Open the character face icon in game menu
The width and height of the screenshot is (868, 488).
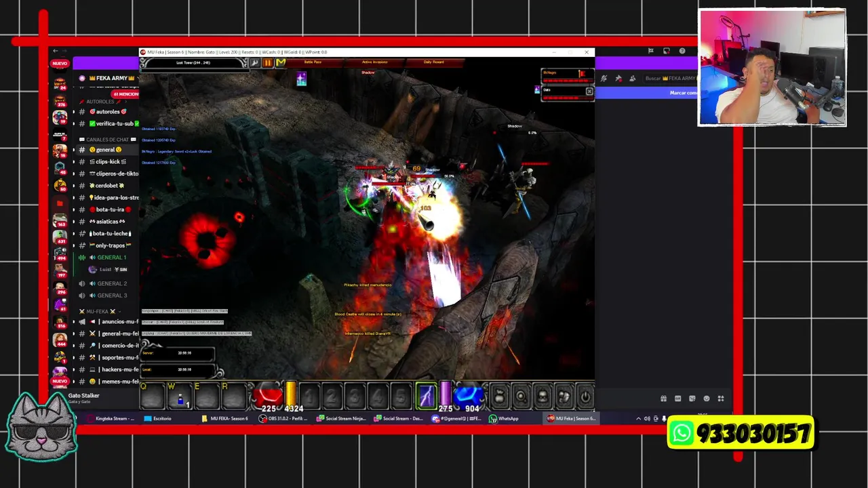pos(542,396)
